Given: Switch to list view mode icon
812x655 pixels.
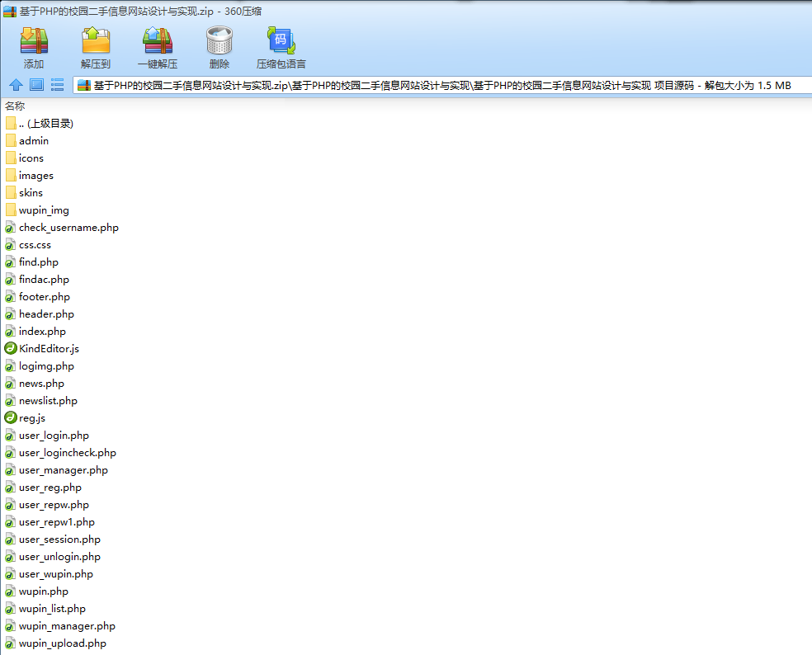Looking at the screenshot, I should tap(57, 85).
